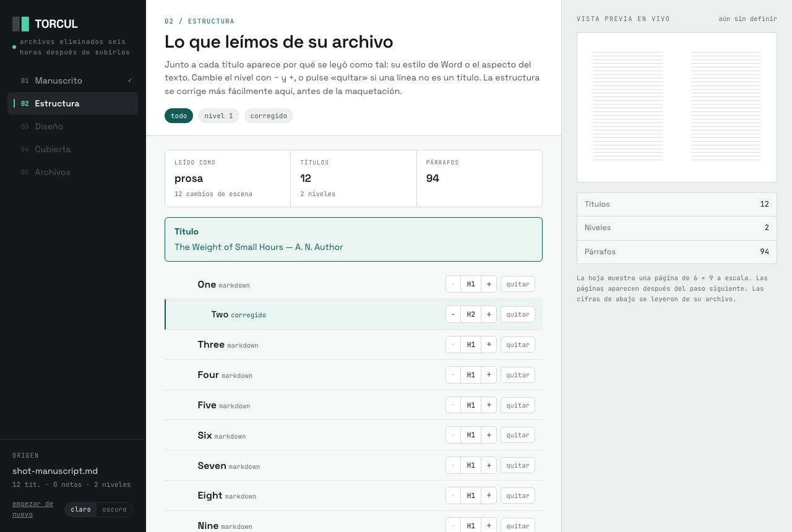
Task: Filter by 'corregido' chip
Action: pyautogui.click(x=269, y=116)
